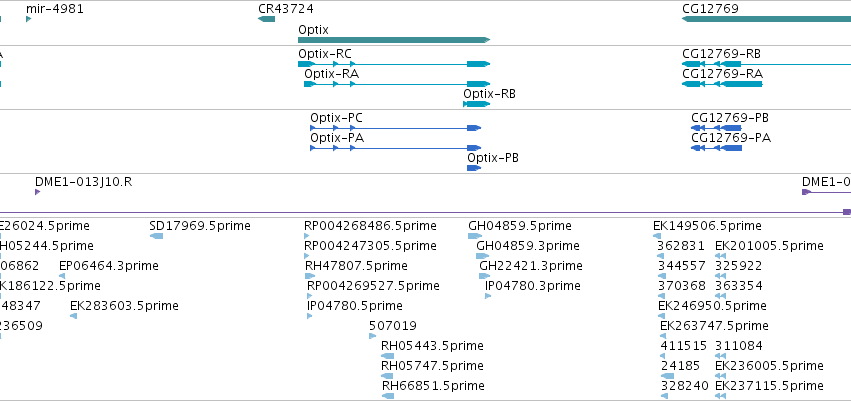
Task: Click the CG12769 gene bar
Action: [766, 19]
